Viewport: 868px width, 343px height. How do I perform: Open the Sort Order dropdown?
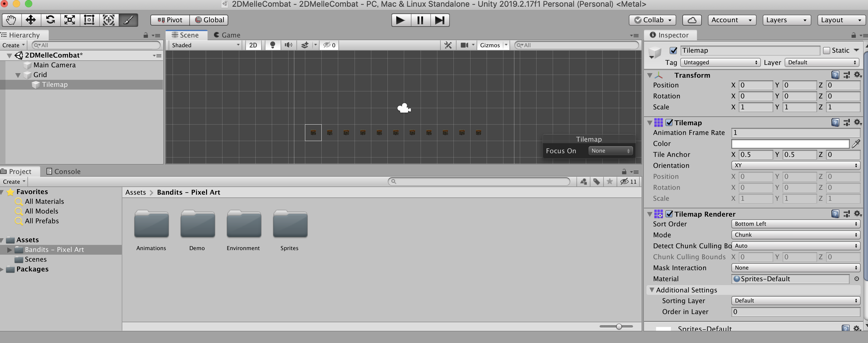coord(795,224)
